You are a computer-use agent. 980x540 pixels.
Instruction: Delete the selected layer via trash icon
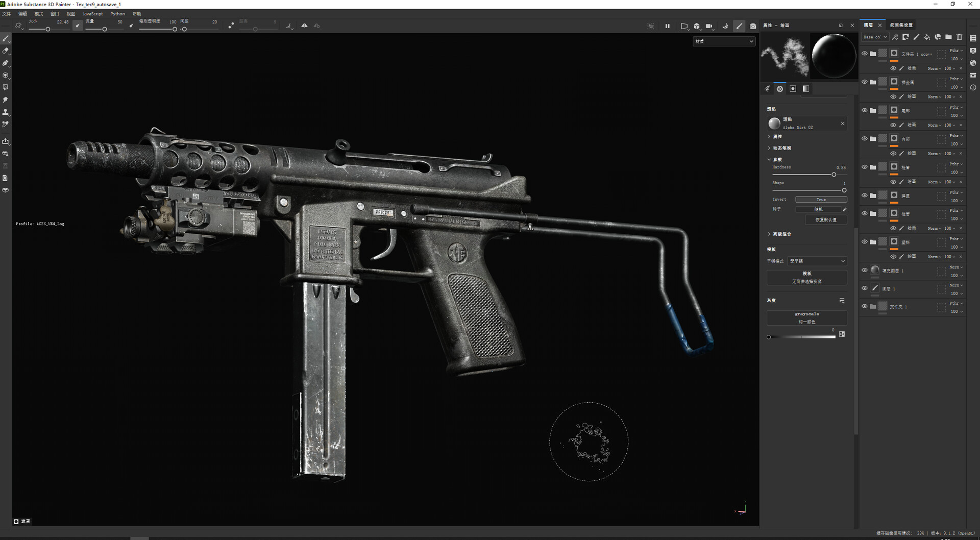click(x=960, y=37)
